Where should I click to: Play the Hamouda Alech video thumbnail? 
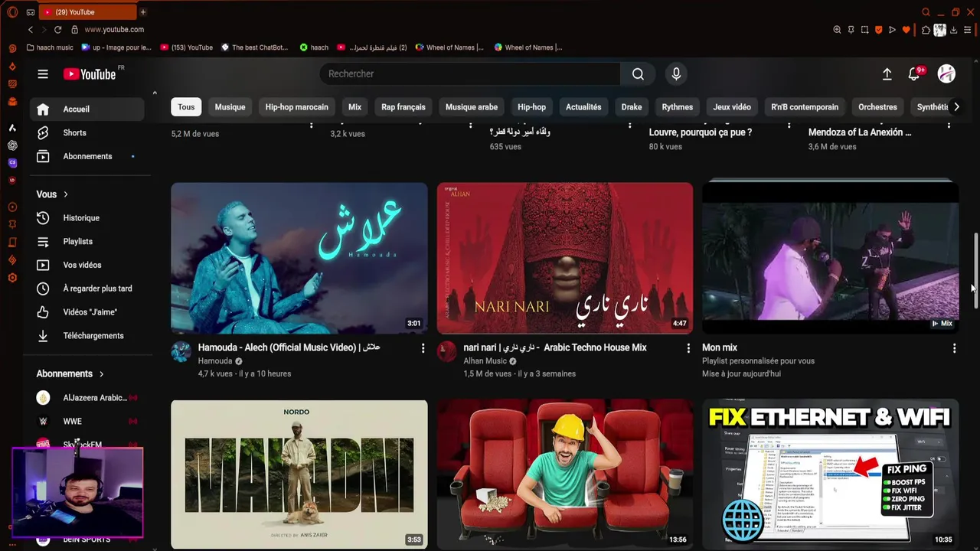pos(299,258)
